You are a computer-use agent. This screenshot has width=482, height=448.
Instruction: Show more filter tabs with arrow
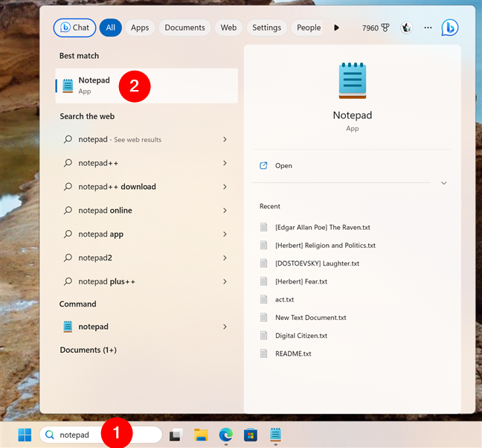coord(336,28)
